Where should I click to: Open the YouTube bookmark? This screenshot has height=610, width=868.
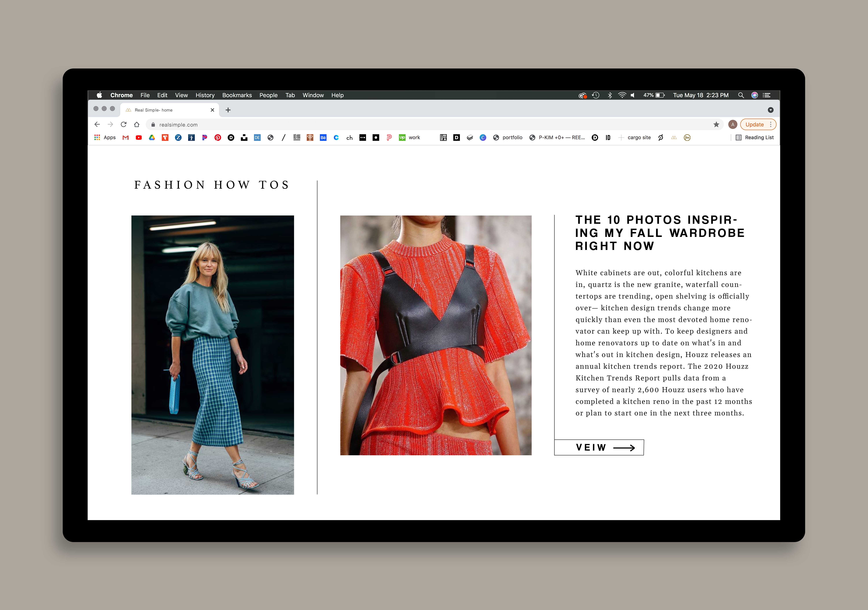[x=139, y=137]
